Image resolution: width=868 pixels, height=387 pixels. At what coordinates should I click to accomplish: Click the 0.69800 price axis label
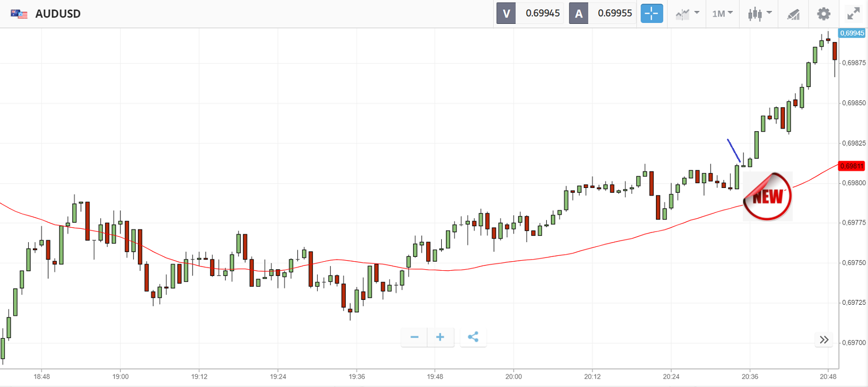coord(854,183)
